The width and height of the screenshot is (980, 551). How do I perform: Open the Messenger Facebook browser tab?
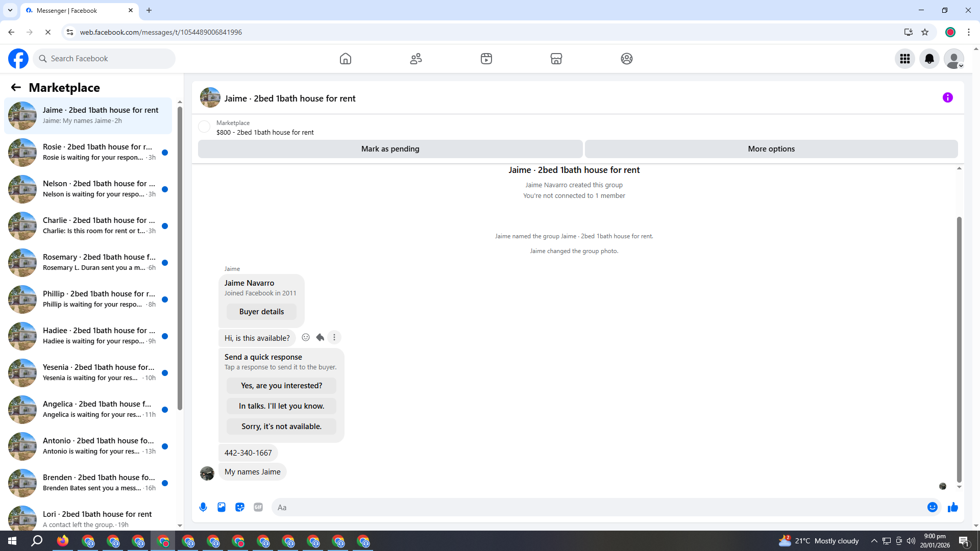coord(79,10)
